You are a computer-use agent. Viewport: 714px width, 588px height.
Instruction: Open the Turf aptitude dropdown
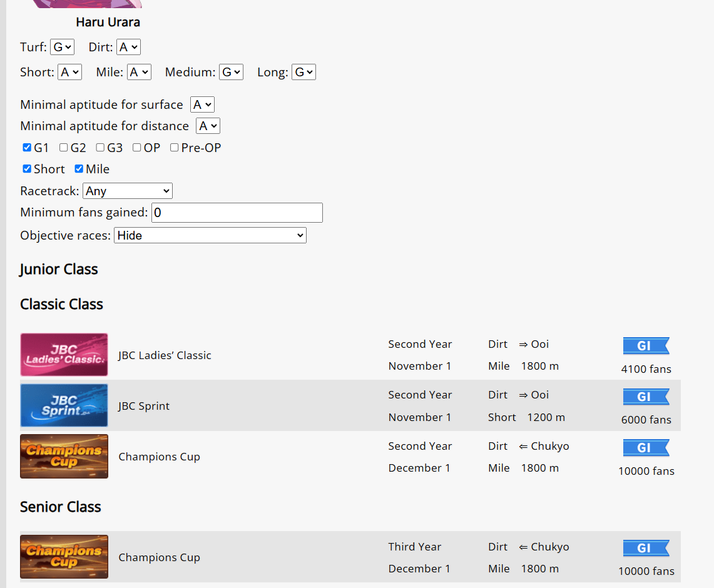point(62,47)
